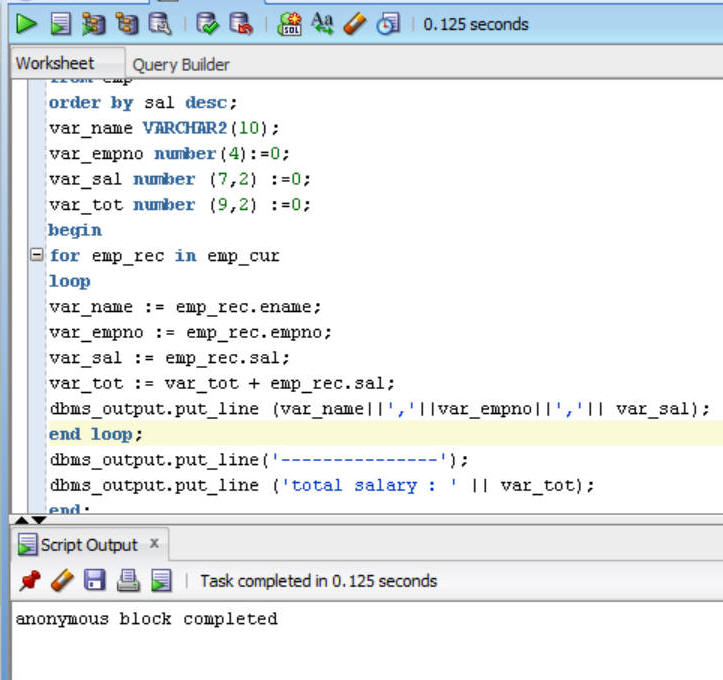Run the statement with green play icon

[26, 24]
